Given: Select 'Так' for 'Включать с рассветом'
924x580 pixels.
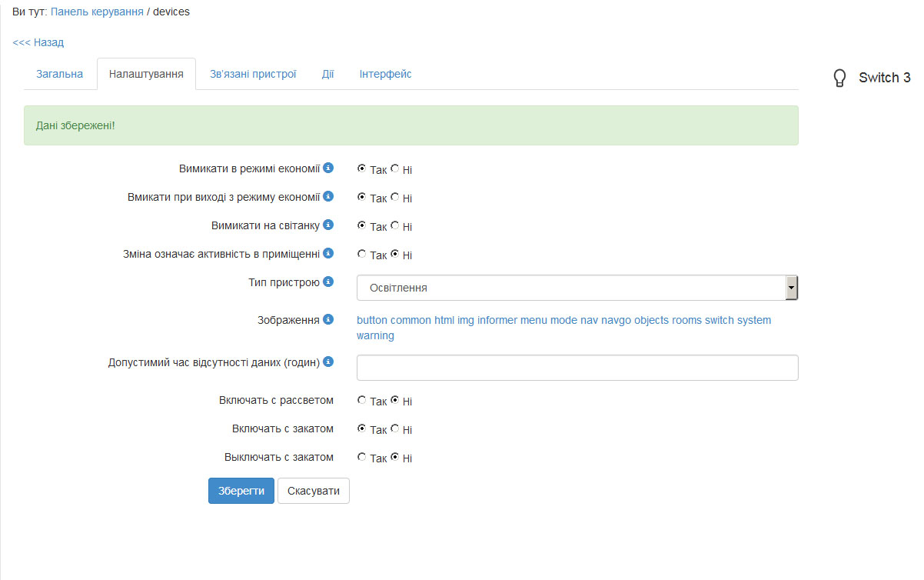Looking at the screenshot, I should [361, 400].
